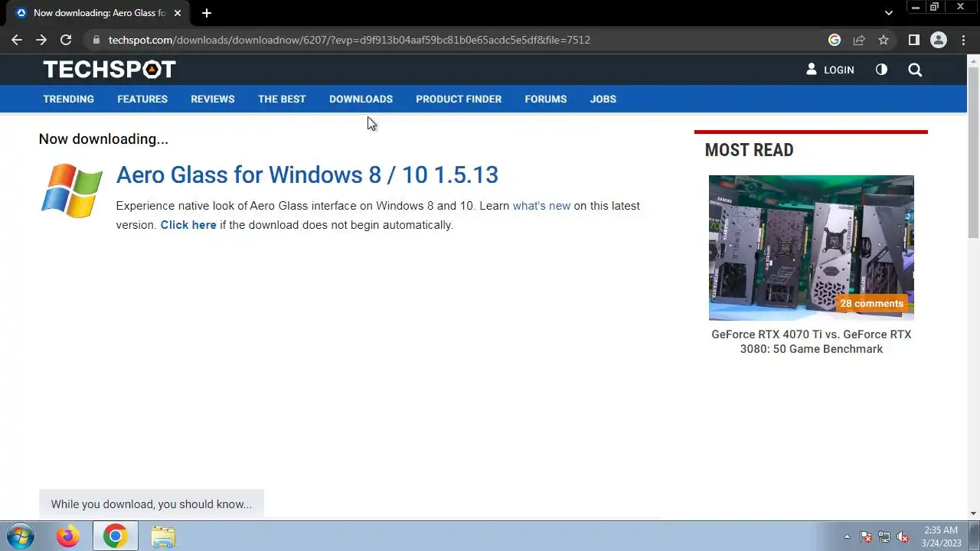Screen dimensions: 980x551
Task: Open the JOBS menu item
Action: click(603, 99)
